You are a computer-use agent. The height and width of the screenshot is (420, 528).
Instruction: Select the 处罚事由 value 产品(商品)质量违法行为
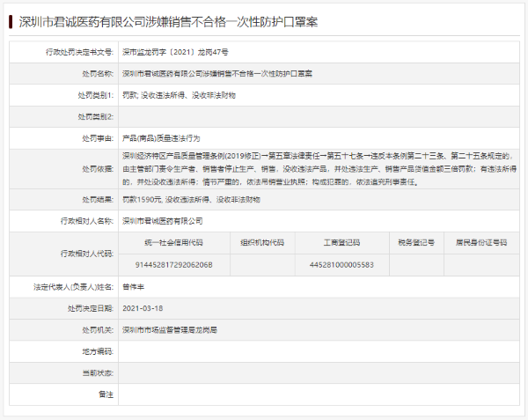click(x=161, y=138)
